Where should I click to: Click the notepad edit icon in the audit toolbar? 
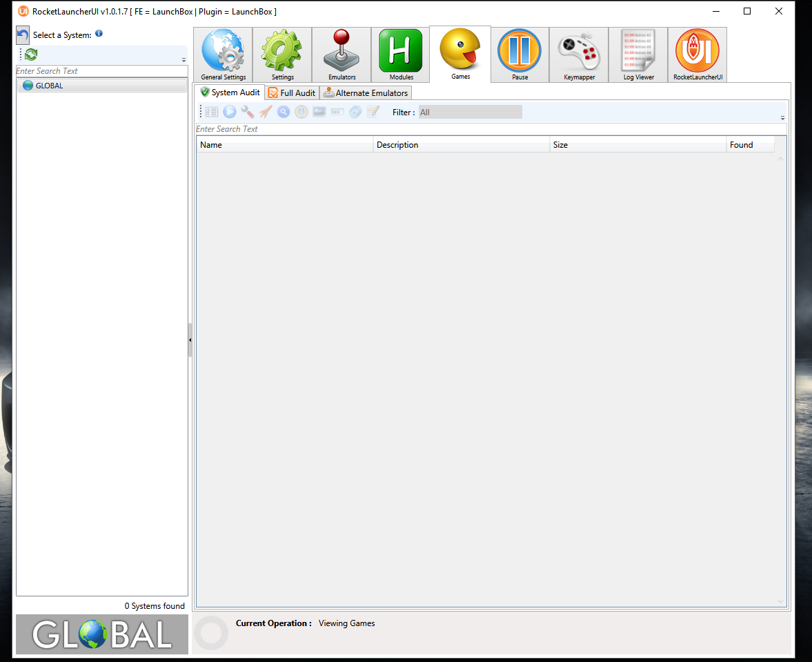[373, 112]
